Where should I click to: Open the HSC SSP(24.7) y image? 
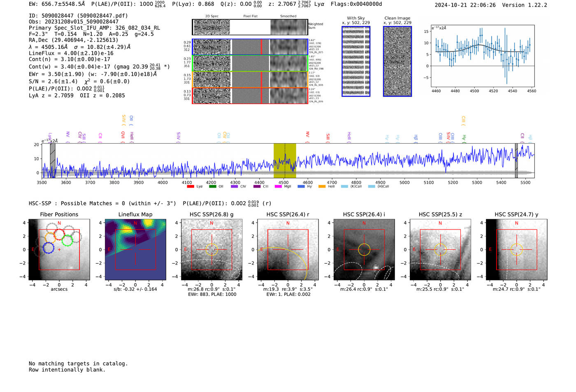coord(517,250)
